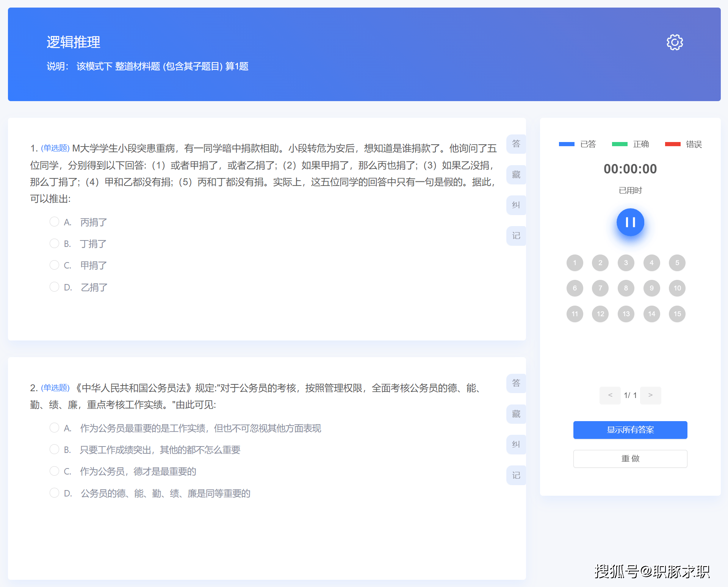This screenshot has width=728, height=587.
Task: Jump to question number 7
Action: pyautogui.click(x=600, y=288)
